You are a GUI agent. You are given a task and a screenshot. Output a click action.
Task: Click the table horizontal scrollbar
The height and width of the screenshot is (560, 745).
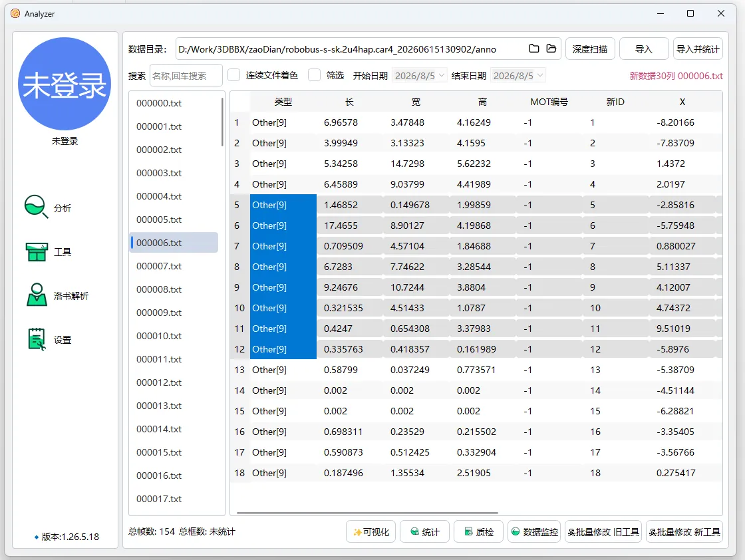pos(367,513)
